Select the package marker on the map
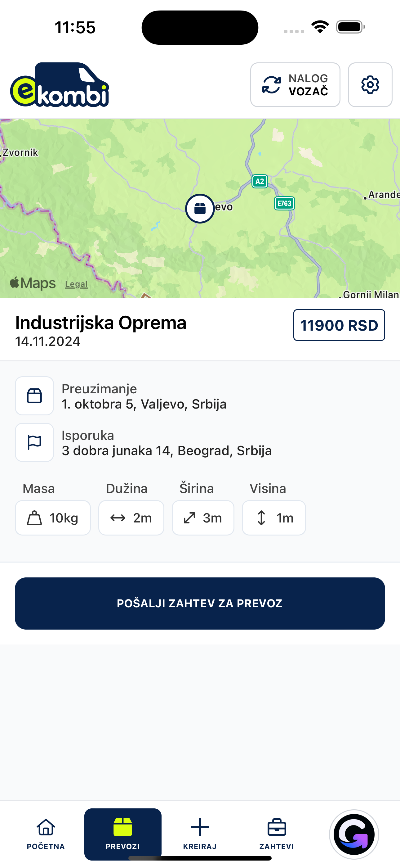Image resolution: width=400 pixels, height=868 pixels. pyautogui.click(x=200, y=208)
